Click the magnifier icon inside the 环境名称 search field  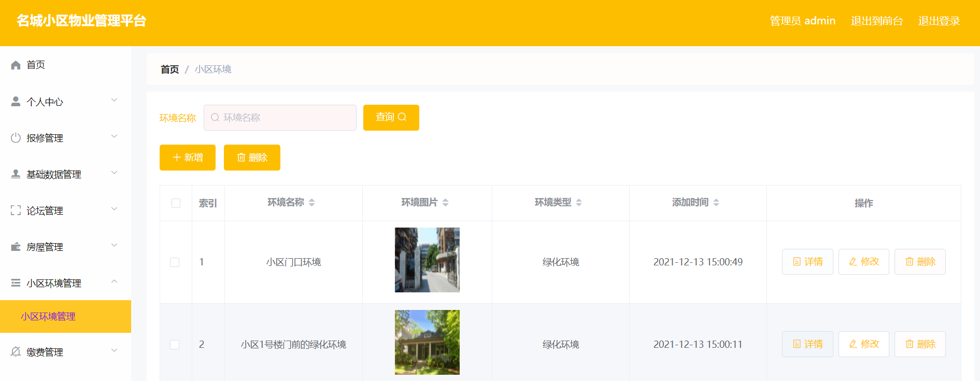(215, 118)
